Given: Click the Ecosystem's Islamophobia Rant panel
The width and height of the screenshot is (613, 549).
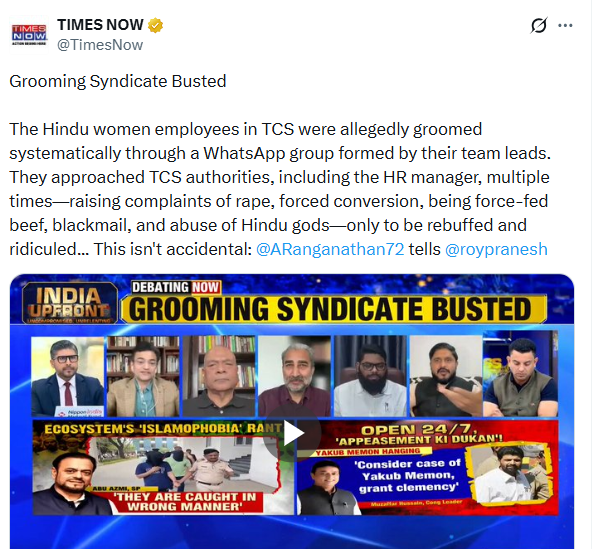Looking at the screenshot, I should coord(163,468).
